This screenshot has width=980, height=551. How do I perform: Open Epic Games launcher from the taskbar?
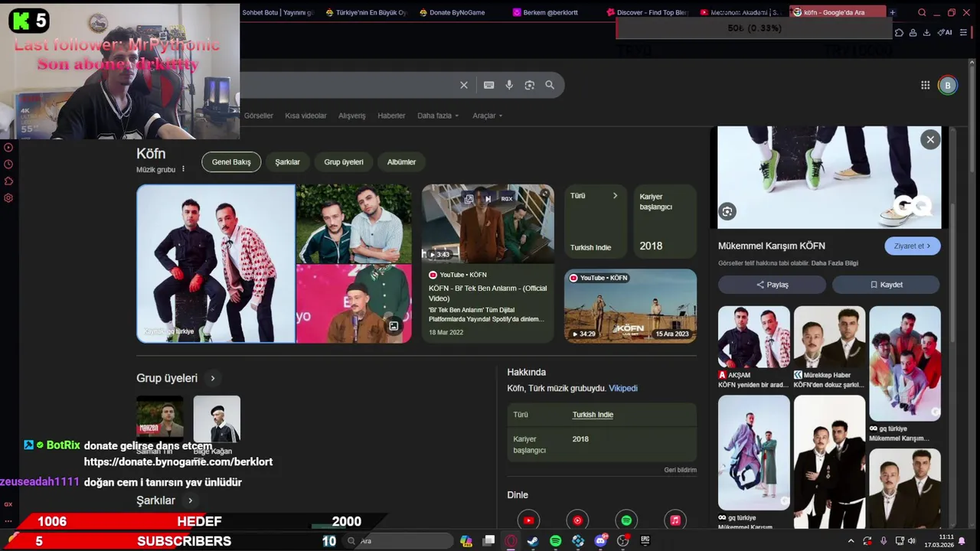(645, 541)
